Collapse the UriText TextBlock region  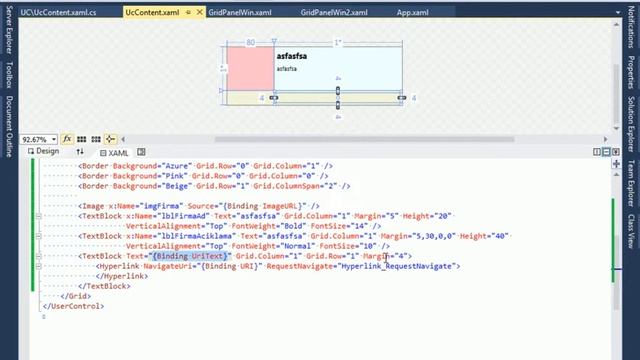click(x=38, y=256)
